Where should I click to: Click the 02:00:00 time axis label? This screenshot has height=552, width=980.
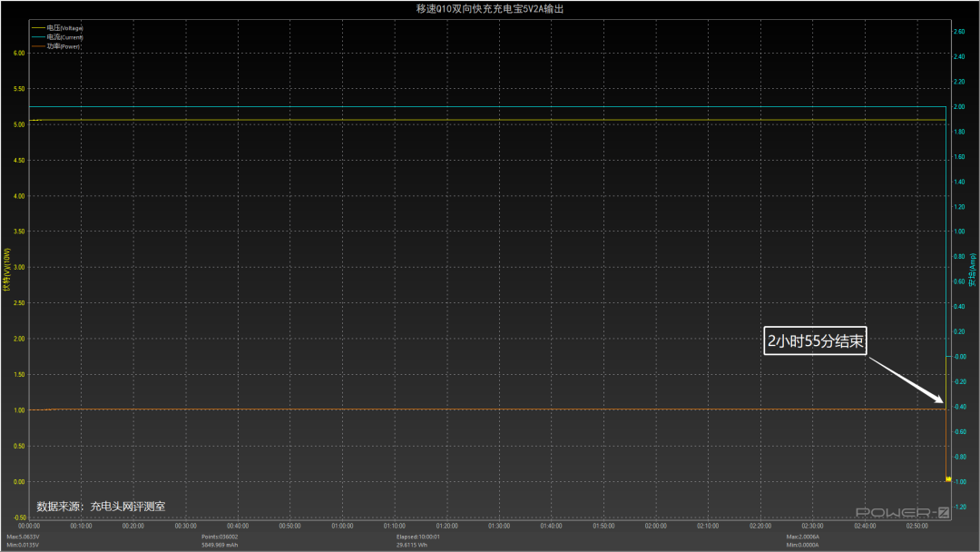(656, 527)
